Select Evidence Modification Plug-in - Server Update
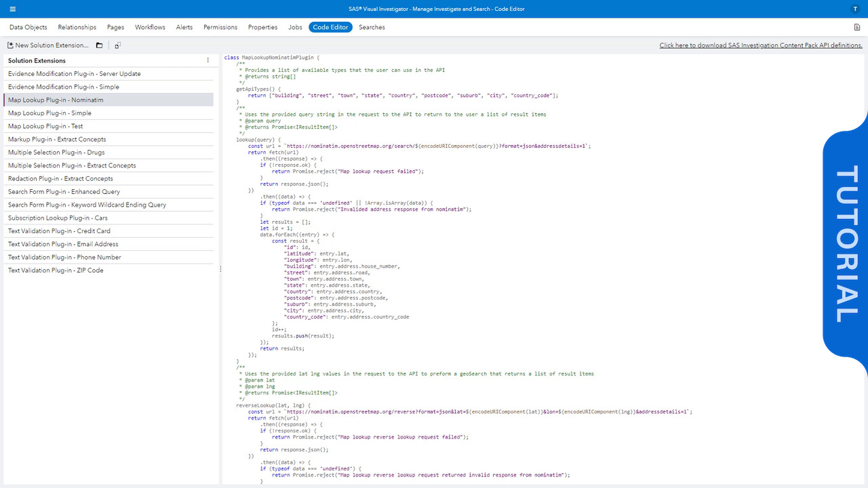Screen dimensions: 868x488 (108, 74)
